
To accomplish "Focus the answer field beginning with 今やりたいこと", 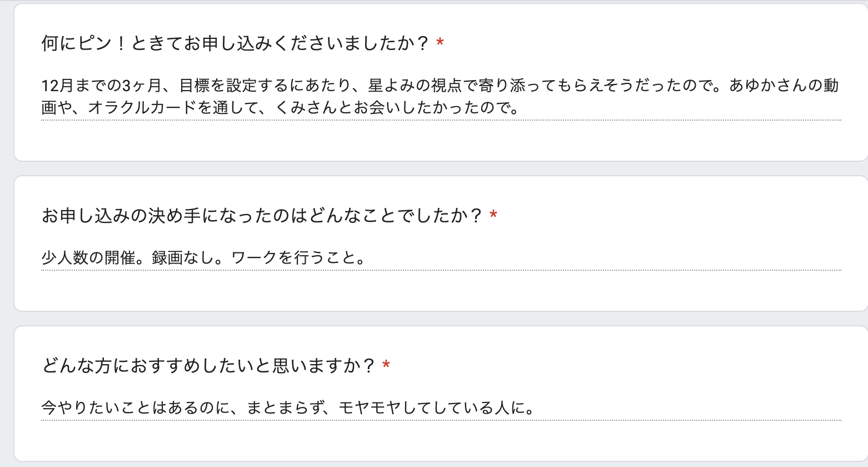I will (x=440, y=409).
